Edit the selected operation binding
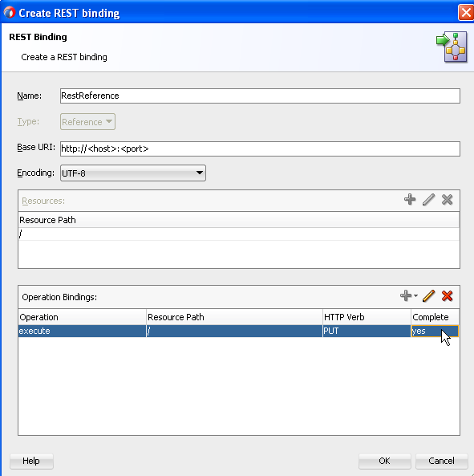The height and width of the screenshot is (476, 474). [429, 295]
